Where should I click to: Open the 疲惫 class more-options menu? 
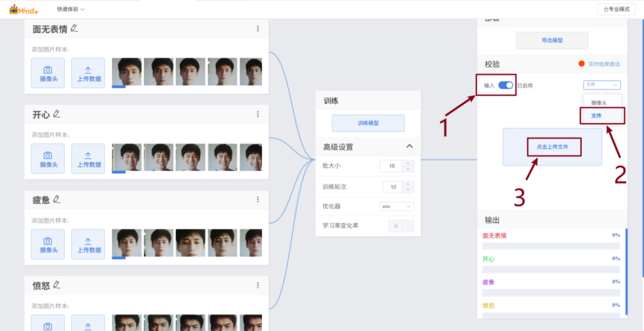258,200
